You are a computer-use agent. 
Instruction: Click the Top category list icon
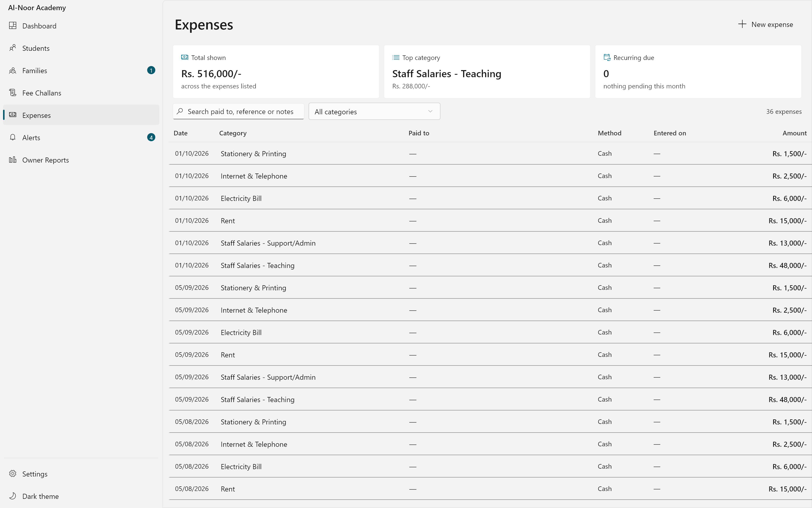coord(396,57)
